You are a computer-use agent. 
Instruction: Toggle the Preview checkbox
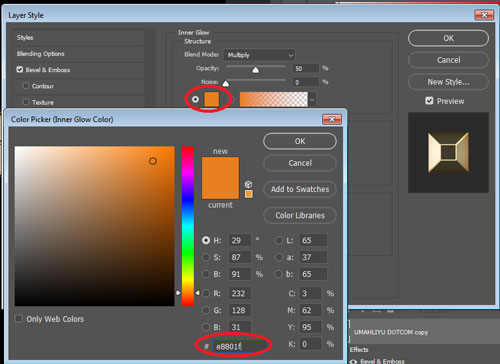click(x=429, y=101)
